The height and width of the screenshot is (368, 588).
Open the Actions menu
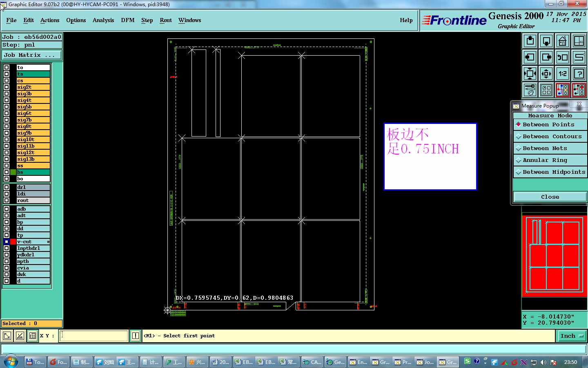[x=50, y=20]
